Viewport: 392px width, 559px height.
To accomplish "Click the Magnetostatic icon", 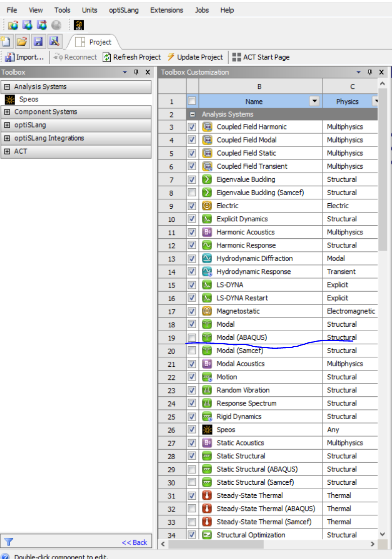I will click(207, 311).
